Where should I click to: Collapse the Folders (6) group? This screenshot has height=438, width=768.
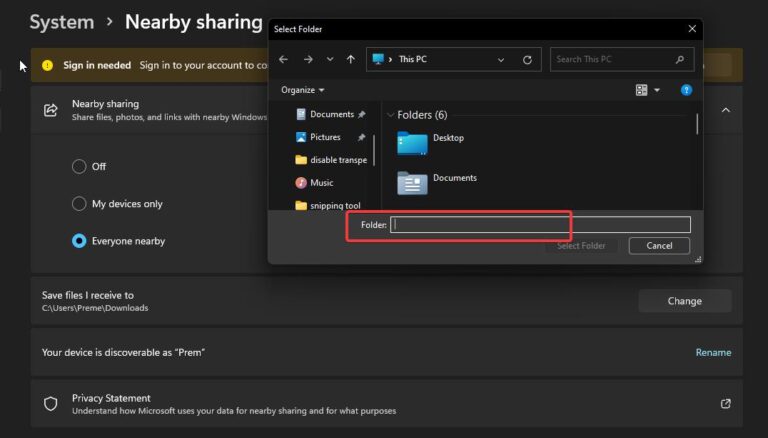point(390,115)
